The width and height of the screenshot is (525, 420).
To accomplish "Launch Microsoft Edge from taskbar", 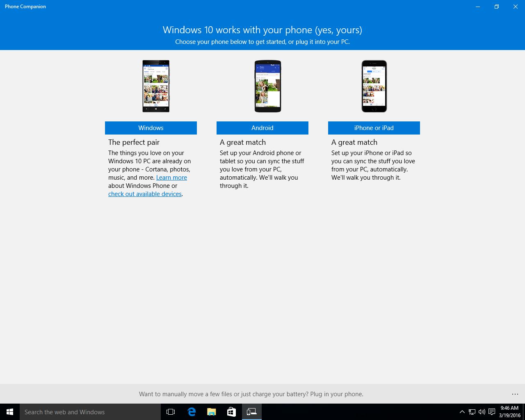I will pyautogui.click(x=191, y=412).
